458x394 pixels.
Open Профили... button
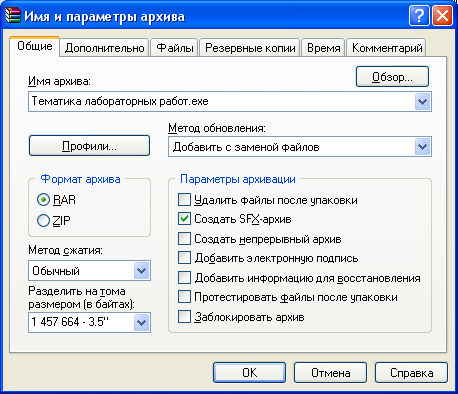[x=89, y=145]
